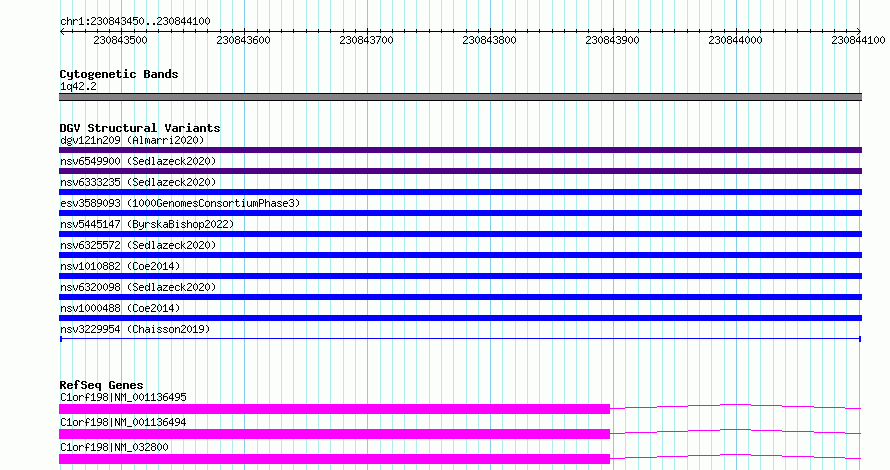Open variant nsv6333235 (Sedlazeck2020) label
Viewport: 890px width, 470px height.
coord(138,182)
